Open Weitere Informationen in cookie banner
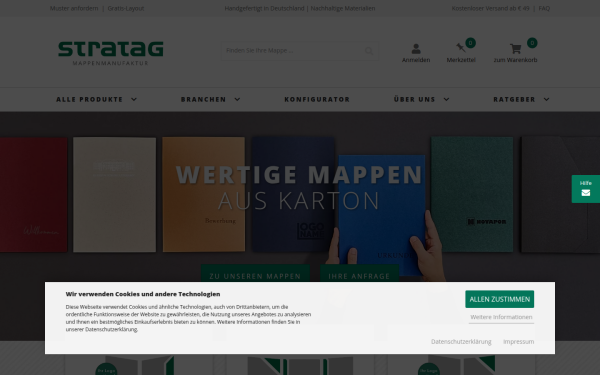 click(x=501, y=317)
